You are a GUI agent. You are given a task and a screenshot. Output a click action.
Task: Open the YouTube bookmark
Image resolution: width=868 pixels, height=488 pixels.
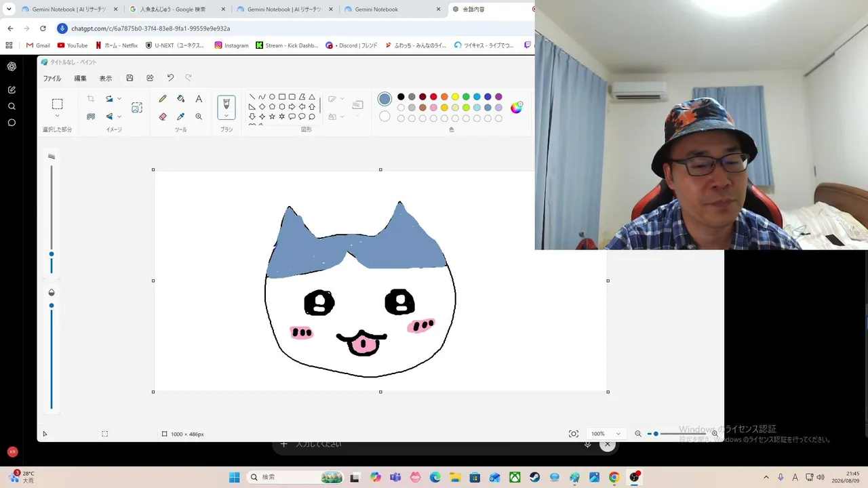[73, 45]
